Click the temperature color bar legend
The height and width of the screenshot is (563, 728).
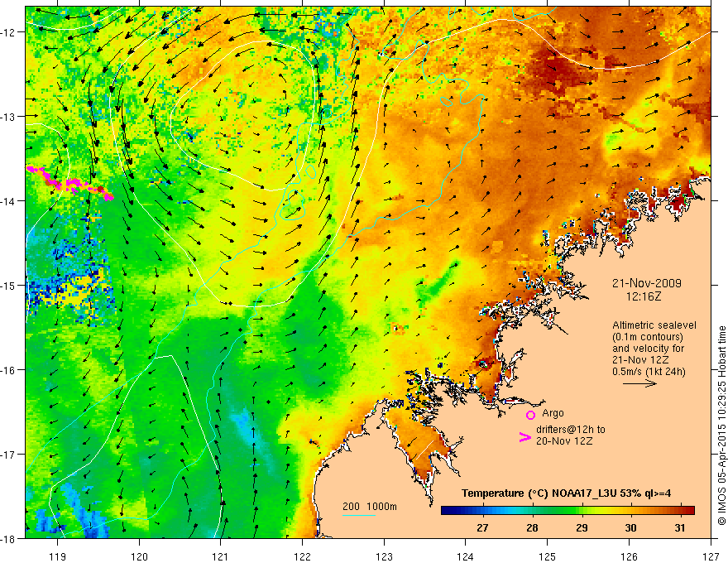coord(568,511)
